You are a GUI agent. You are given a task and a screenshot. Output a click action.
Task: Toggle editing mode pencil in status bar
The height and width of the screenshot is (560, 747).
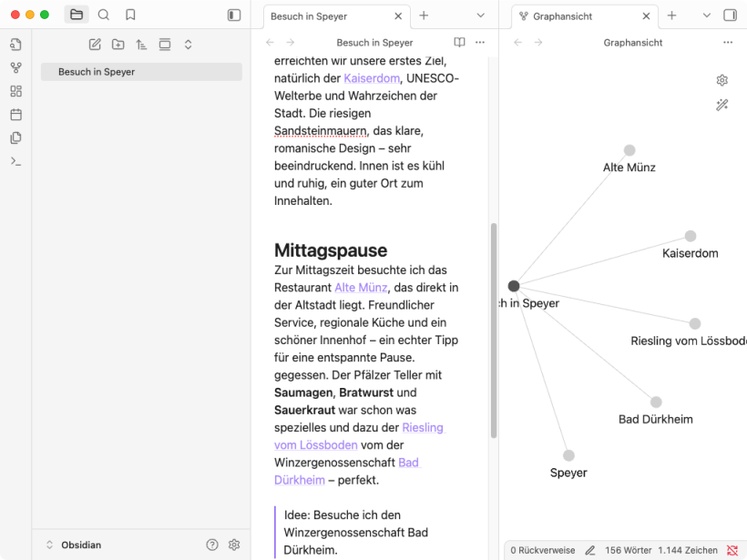pyautogui.click(x=589, y=550)
